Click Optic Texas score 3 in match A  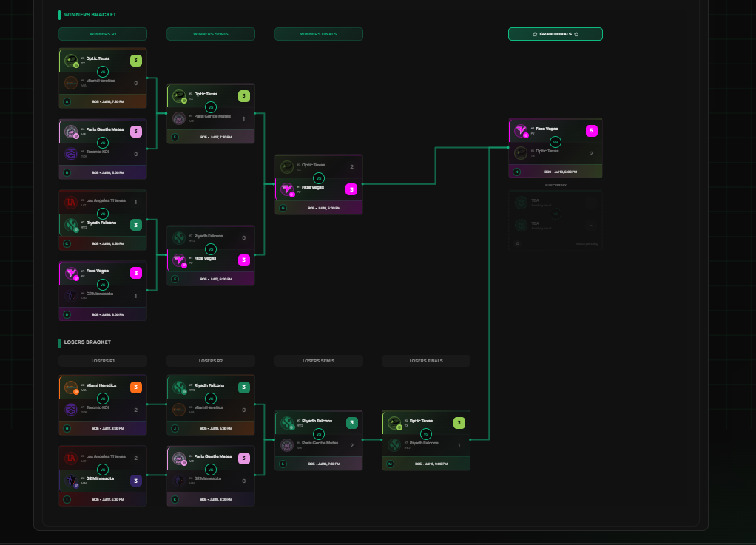click(136, 61)
